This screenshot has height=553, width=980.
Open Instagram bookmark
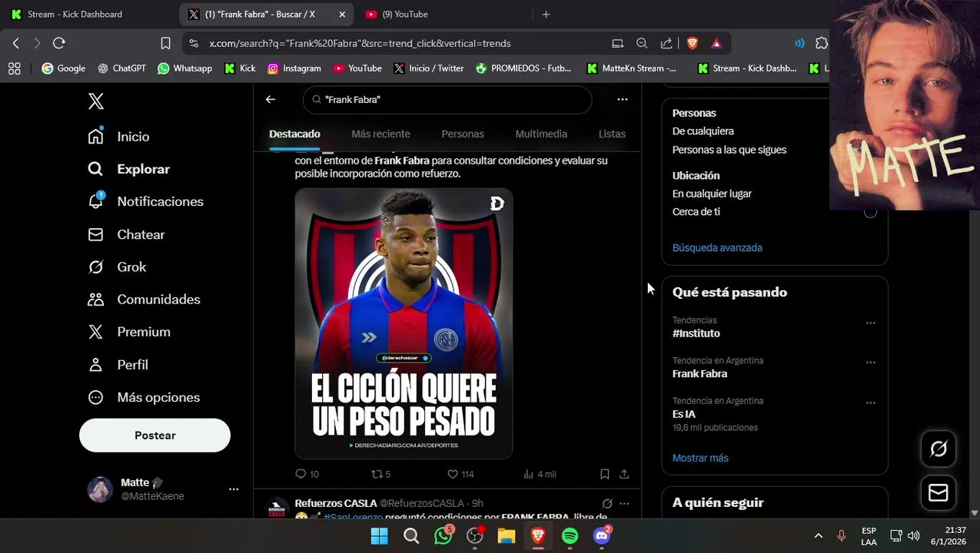tap(294, 68)
